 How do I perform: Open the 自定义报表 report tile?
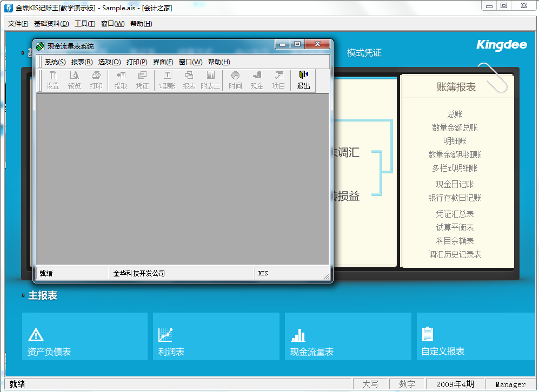click(477, 336)
